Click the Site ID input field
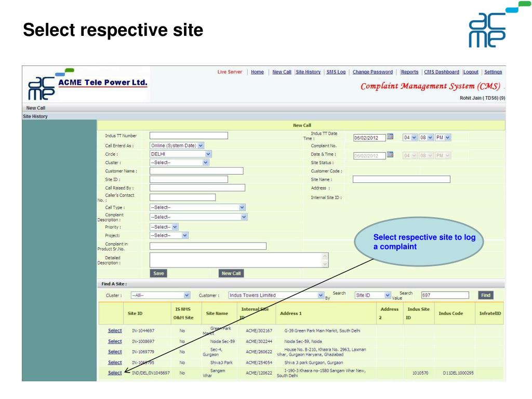Image resolution: width=532 pixels, height=399 pixels. click(189, 179)
